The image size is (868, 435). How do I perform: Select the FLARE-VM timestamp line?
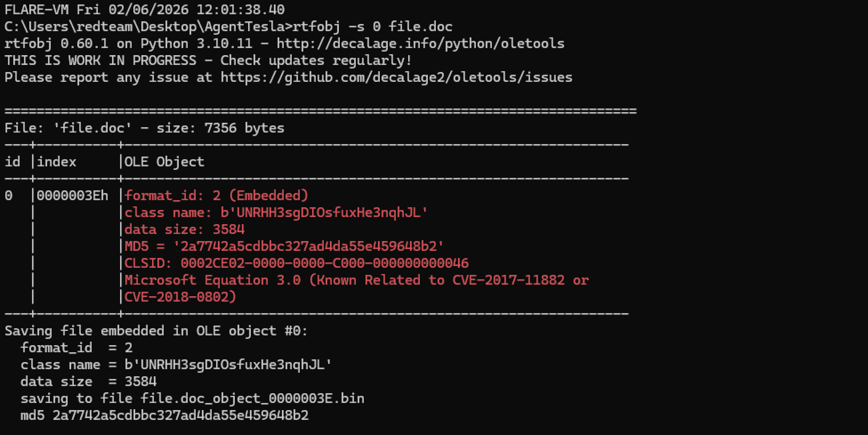pos(145,10)
